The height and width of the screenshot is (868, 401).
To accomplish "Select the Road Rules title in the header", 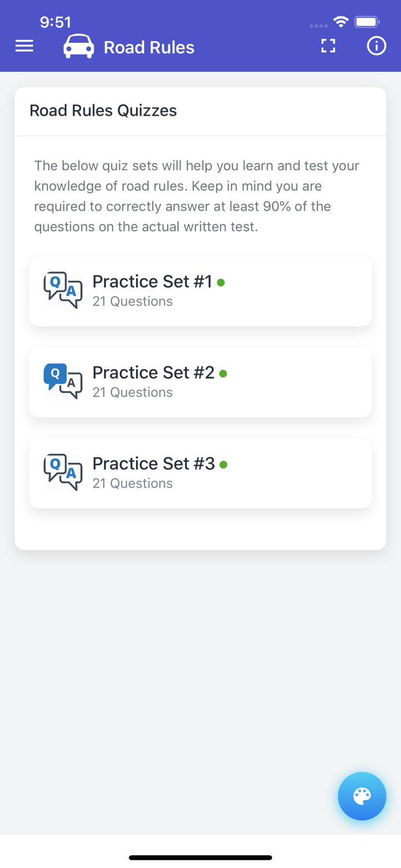I will [148, 47].
